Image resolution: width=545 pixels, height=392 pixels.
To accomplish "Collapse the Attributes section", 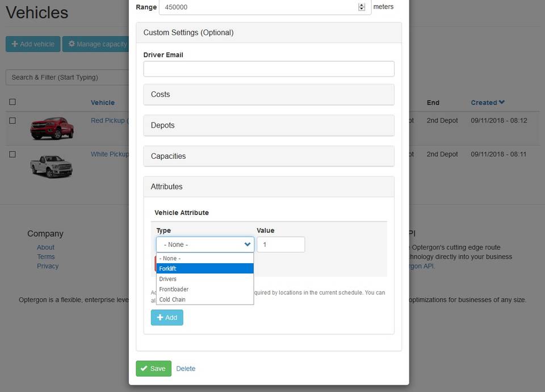I will pos(269,187).
